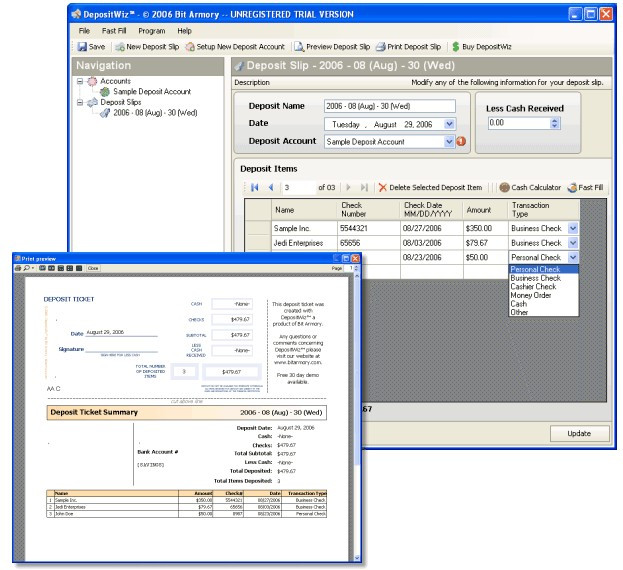The height and width of the screenshot is (570, 623).
Task: Click the Page number stepper in Print preview
Action: (x=356, y=268)
